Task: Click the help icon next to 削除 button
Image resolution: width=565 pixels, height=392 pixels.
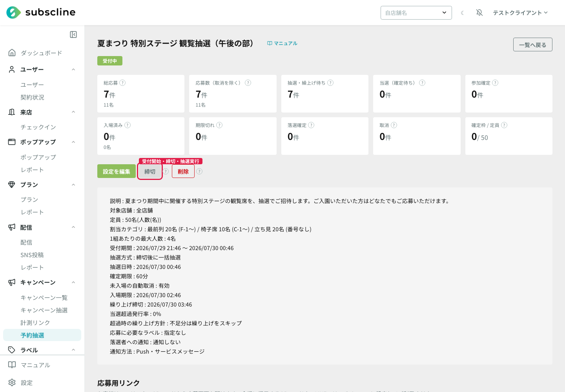Action: point(199,171)
